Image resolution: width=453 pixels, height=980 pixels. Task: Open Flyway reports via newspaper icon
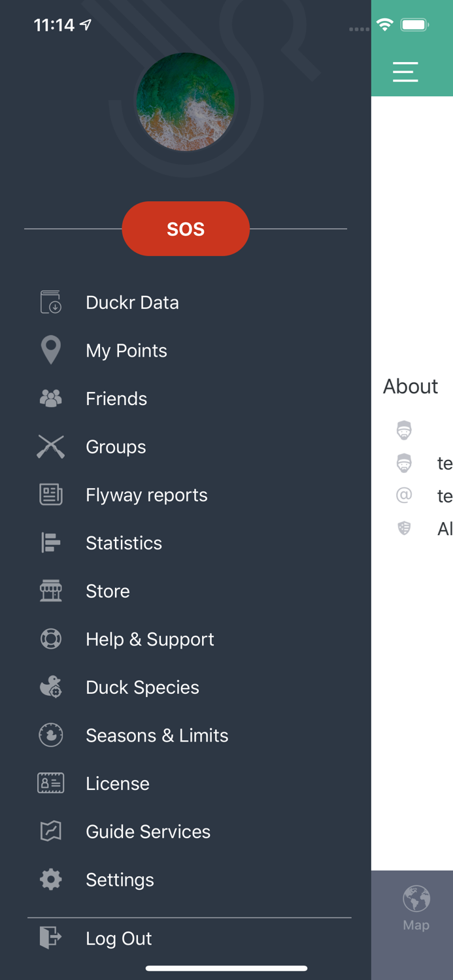click(50, 495)
